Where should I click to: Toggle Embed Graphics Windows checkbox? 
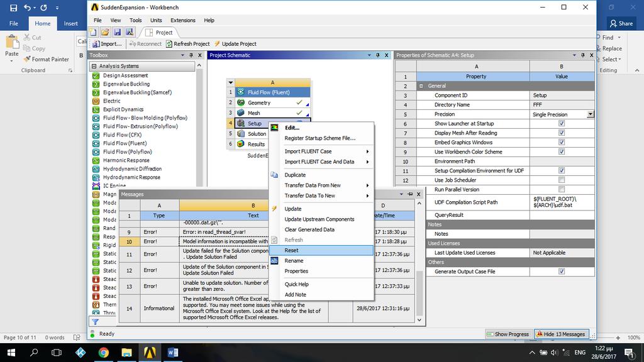point(562,143)
